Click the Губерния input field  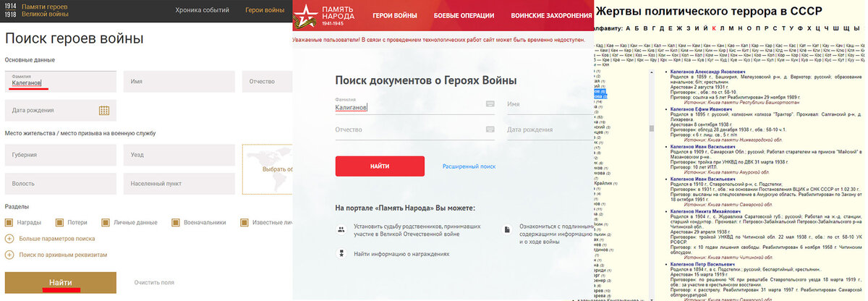pyautogui.click(x=60, y=155)
